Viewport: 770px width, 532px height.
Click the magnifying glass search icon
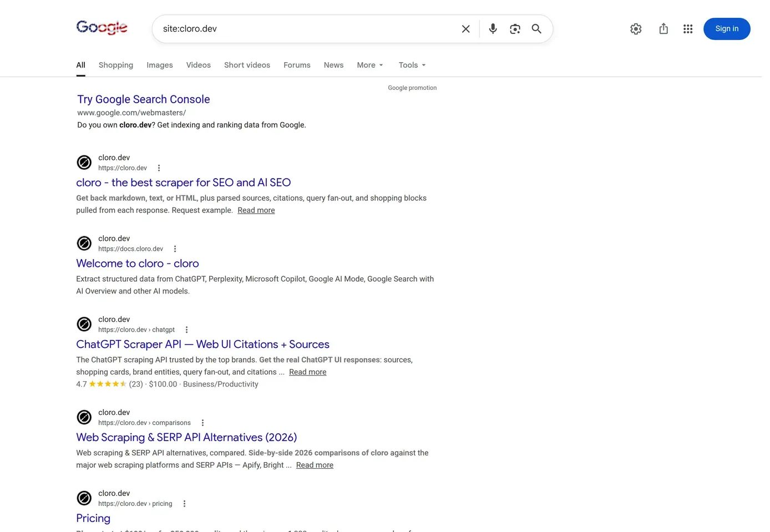(x=536, y=29)
